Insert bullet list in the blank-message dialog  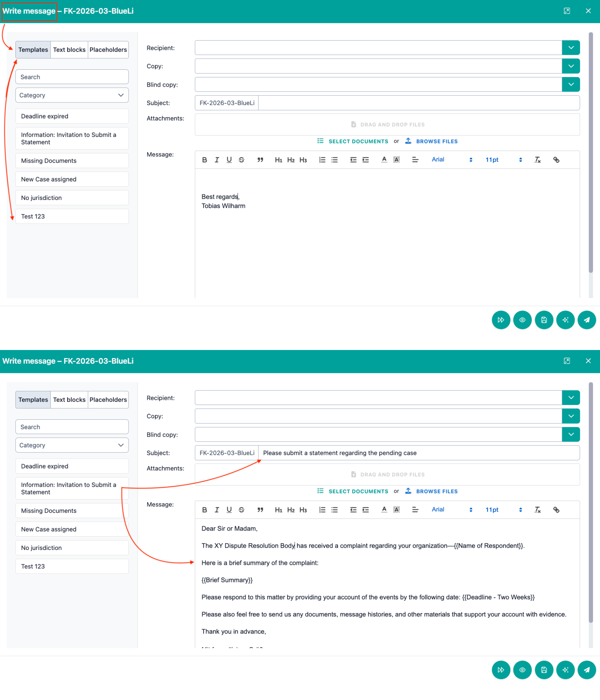pos(334,160)
